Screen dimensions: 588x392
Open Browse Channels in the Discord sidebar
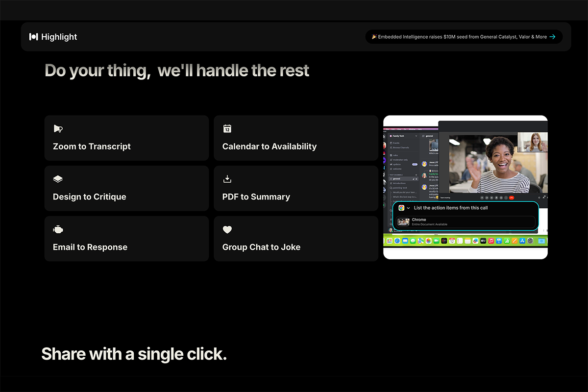[400, 147]
